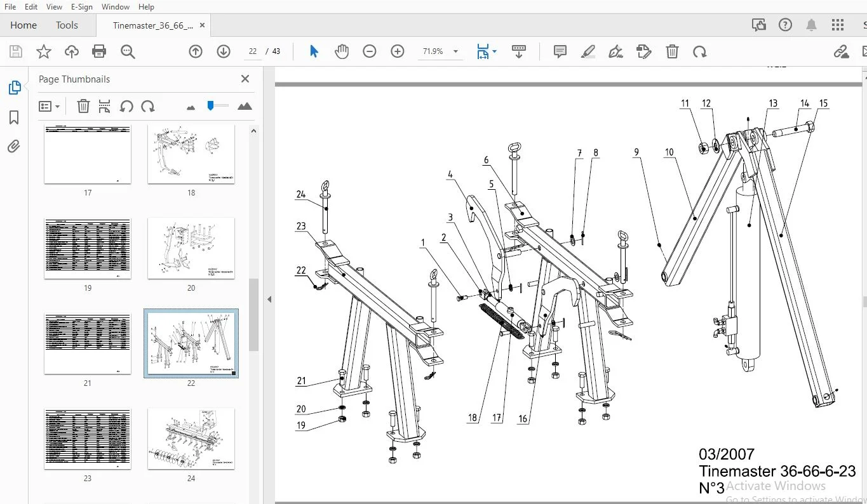867x504 pixels.
Task: Select page 23 thumbnail
Action: [x=88, y=439]
